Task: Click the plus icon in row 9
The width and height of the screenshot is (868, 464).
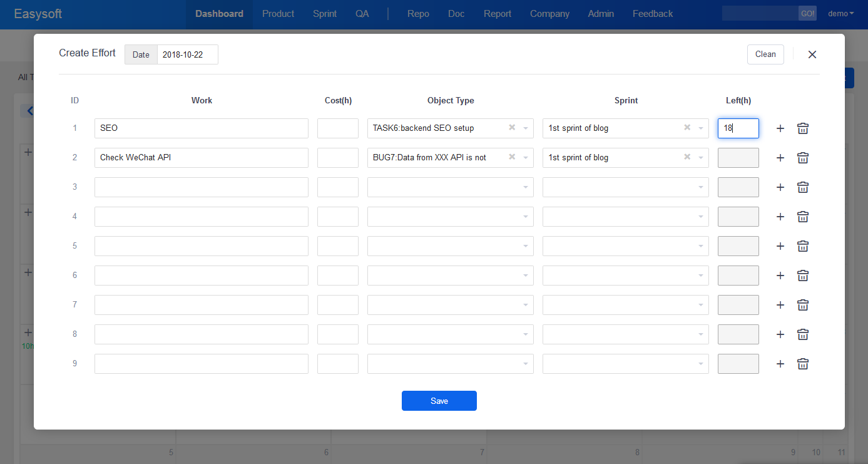Action: click(x=780, y=364)
